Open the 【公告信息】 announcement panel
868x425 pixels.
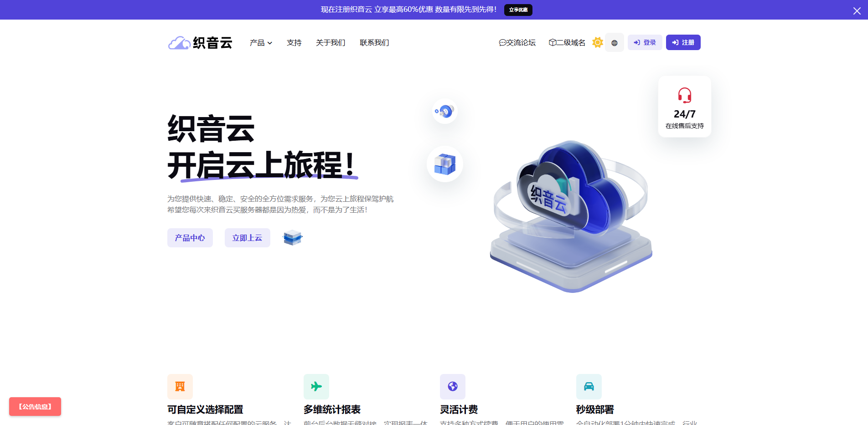[x=35, y=406]
